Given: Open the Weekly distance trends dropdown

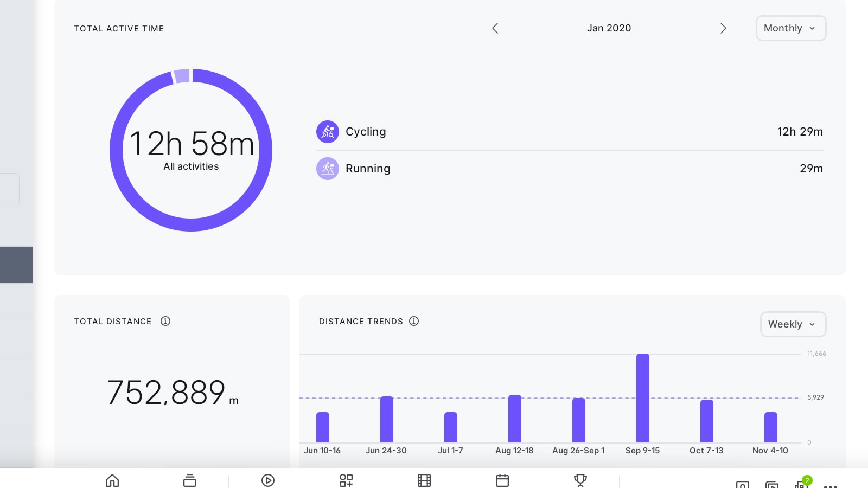Looking at the screenshot, I should tap(793, 324).
